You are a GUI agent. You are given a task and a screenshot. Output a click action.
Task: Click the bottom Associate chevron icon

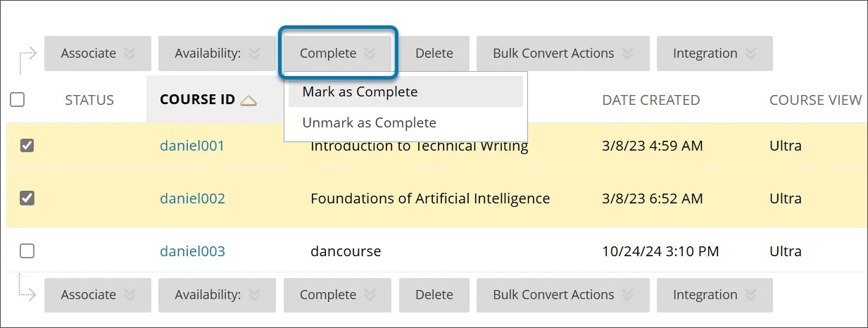[129, 295]
